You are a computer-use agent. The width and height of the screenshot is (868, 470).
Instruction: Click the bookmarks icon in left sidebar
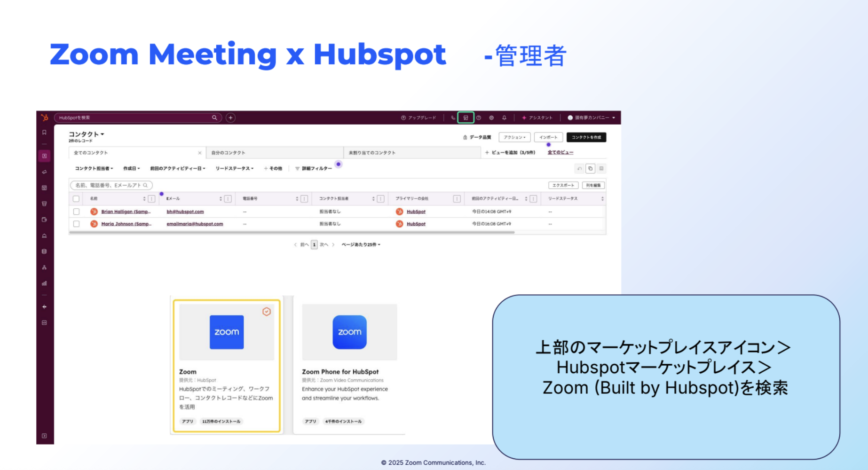pyautogui.click(x=44, y=133)
